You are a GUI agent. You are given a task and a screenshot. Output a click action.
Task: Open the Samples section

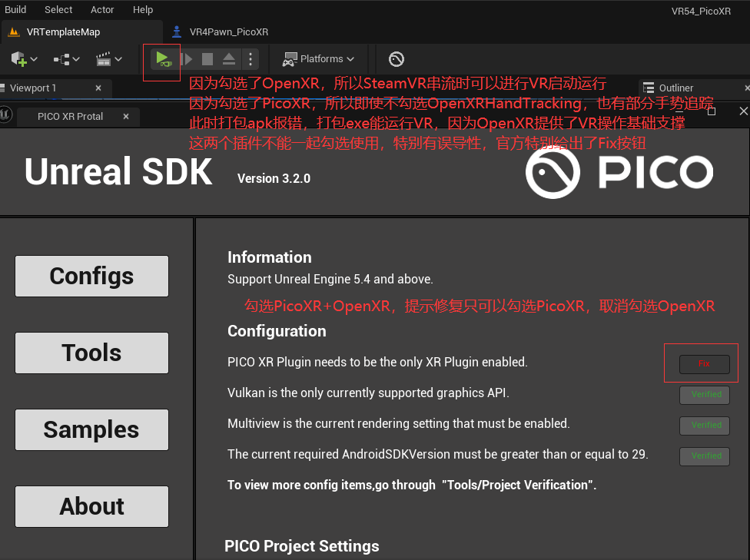(92, 429)
